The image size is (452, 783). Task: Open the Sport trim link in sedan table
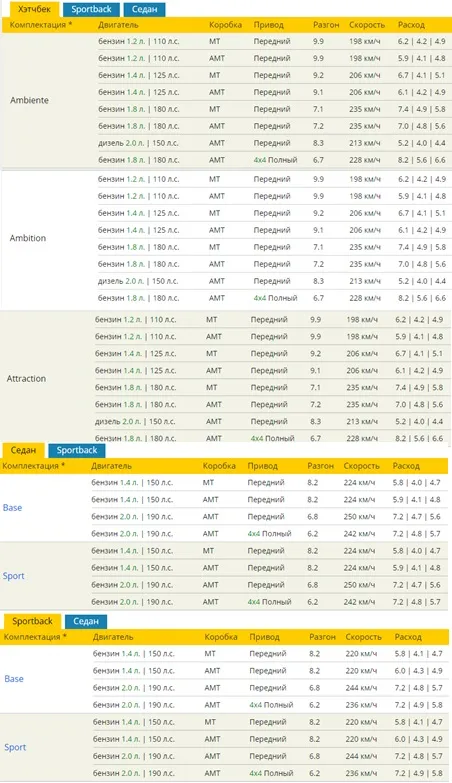tap(13, 576)
